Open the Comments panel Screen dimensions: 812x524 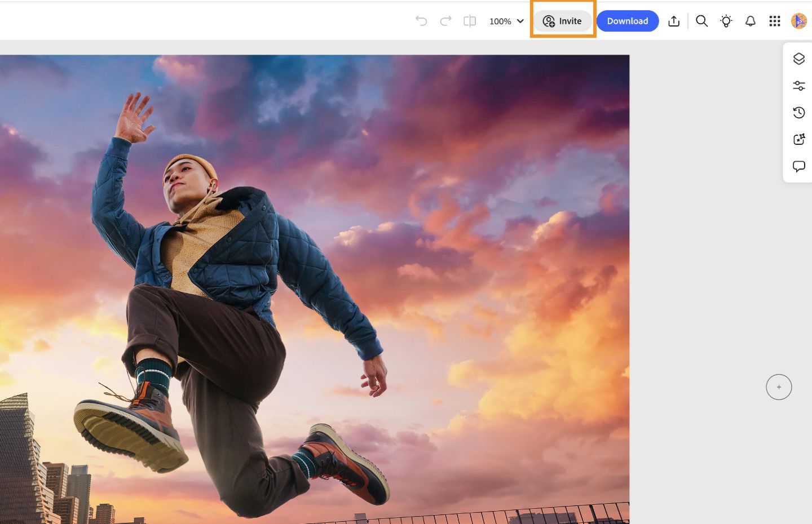799,166
